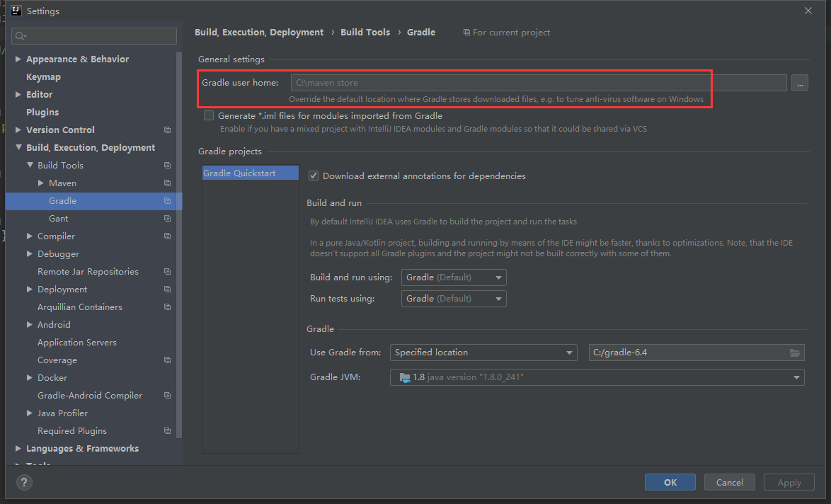This screenshot has width=831, height=504.
Task: Uncheck "Download external annotations for dependencies"
Action: point(314,176)
